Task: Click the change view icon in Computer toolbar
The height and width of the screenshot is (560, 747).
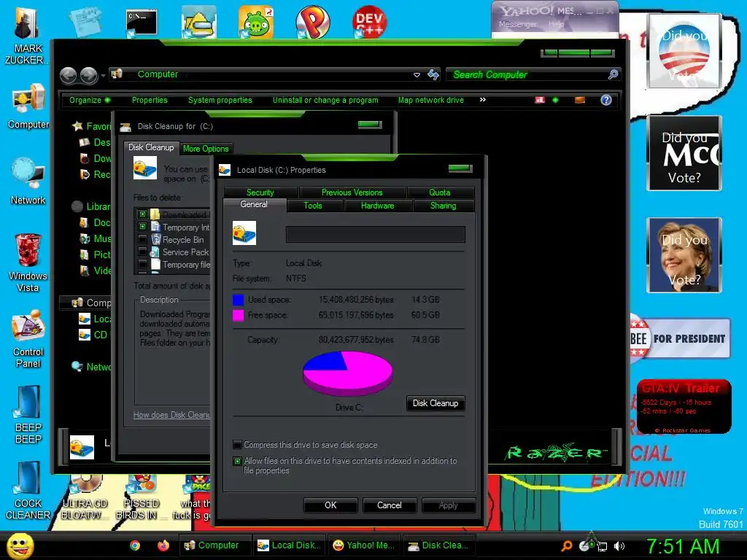Action: pyautogui.click(x=540, y=100)
